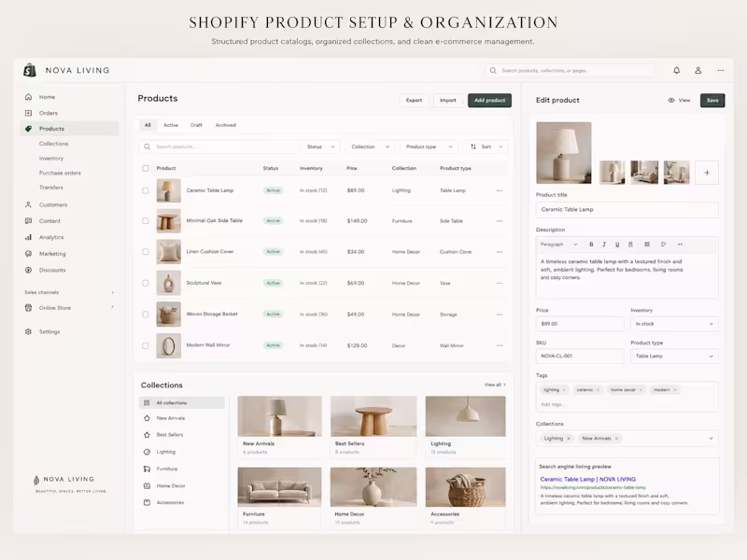The height and width of the screenshot is (560, 747).
Task: Apply italic formatting in the description editor
Action: tap(604, 245)
